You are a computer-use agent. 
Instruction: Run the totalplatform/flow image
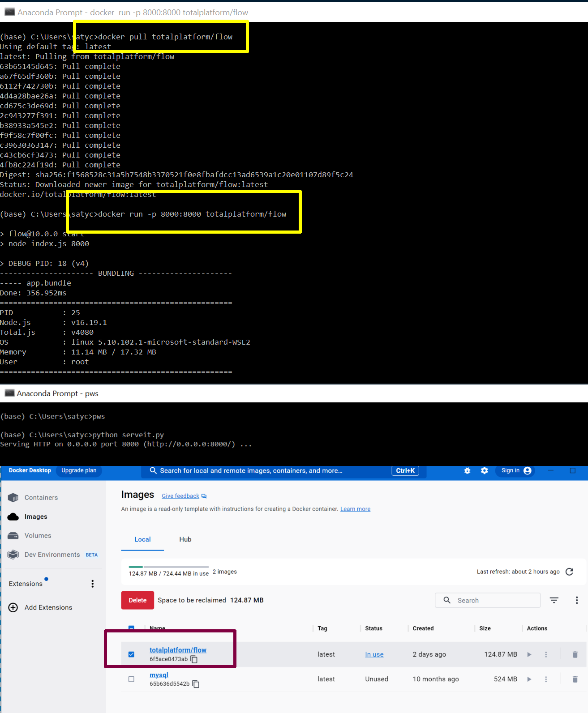[529, 654]
